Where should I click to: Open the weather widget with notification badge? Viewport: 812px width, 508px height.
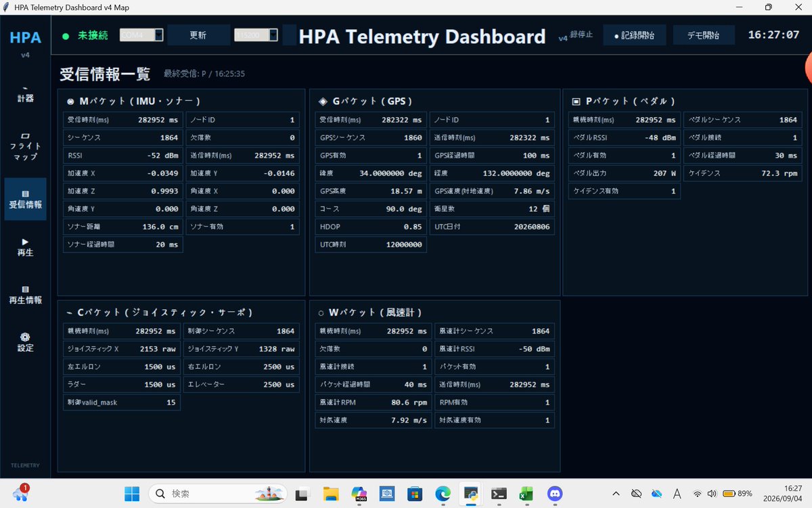pos(20,492)
